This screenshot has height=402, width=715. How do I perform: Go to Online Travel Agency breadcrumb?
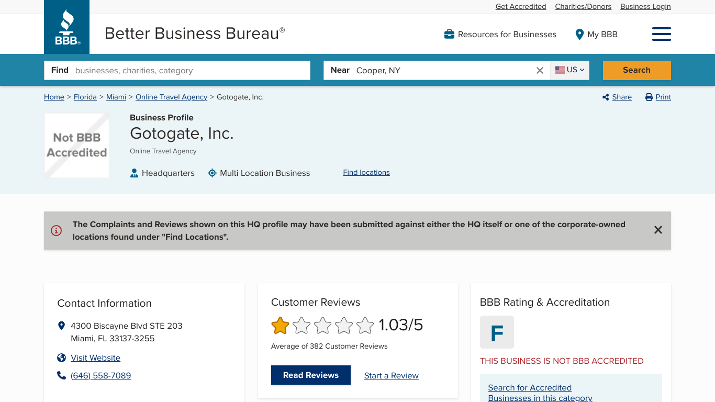[171, 97]
